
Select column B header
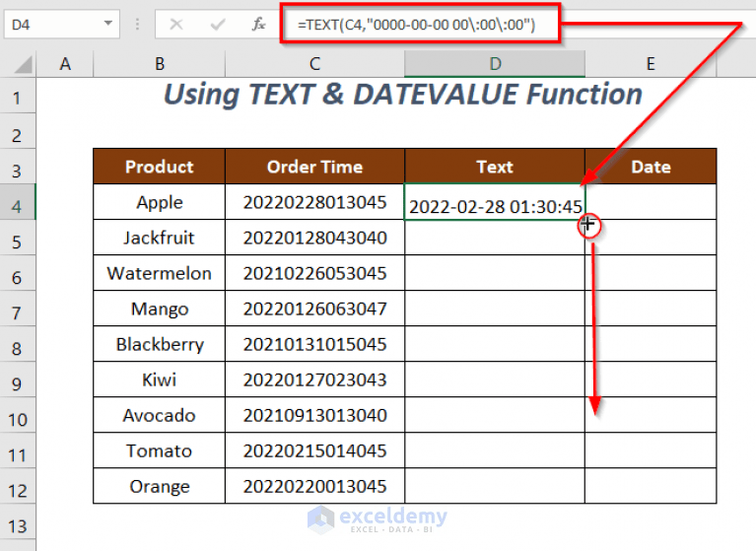tap(160, 64)
